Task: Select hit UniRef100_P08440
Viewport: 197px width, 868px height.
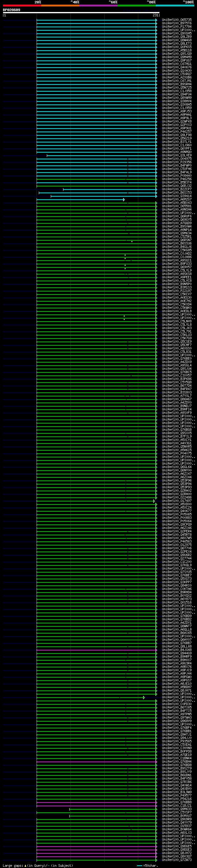Action: (x=177, y=176)
